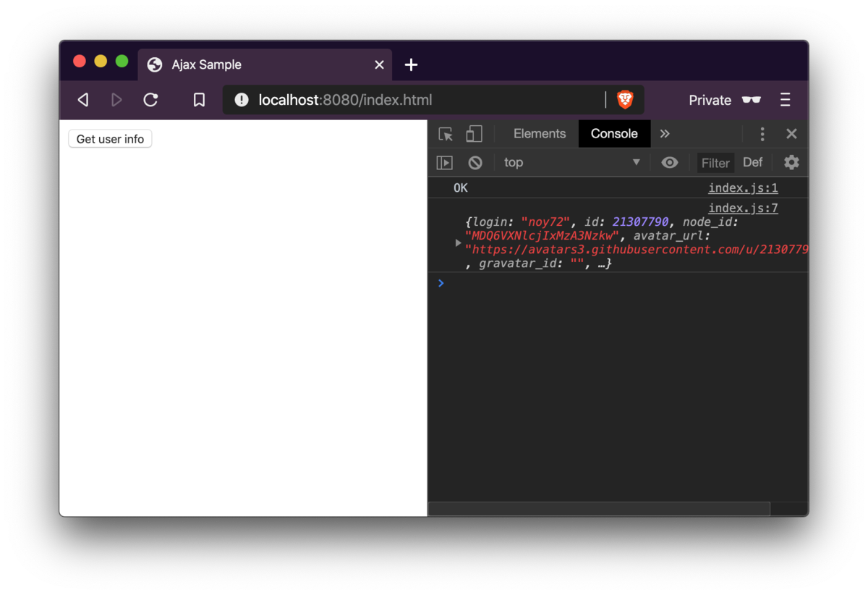Click the id value 21307790
The image size is (868, 595).
[640, 222]
